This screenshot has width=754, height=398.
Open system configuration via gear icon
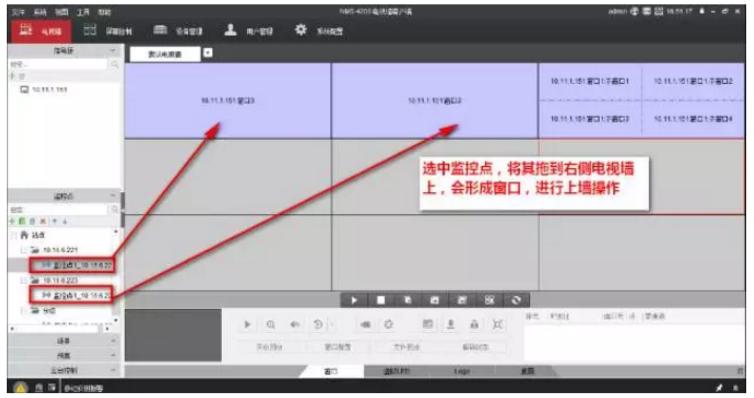pos(301,30)
